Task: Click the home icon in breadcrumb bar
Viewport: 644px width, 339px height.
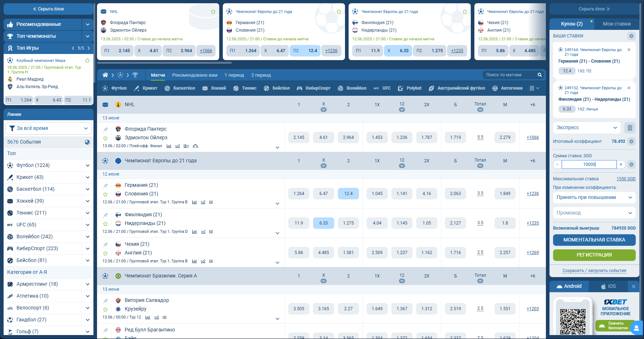Action: [x=105, y=75]
